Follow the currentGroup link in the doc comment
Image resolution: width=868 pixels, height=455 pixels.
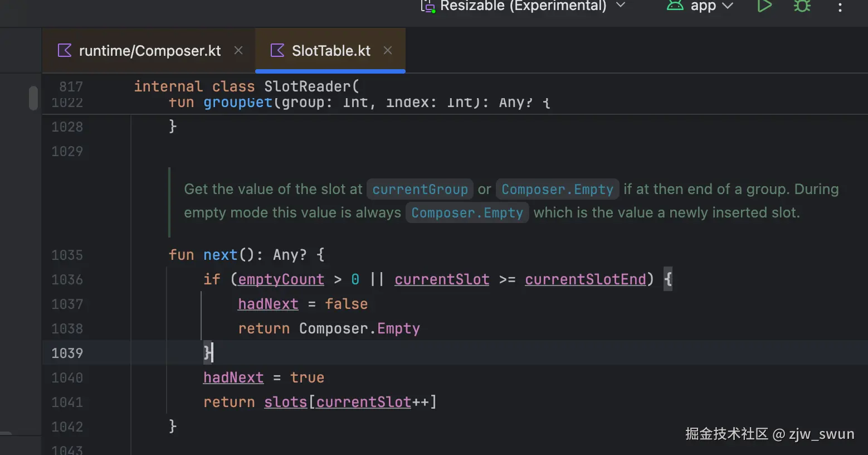(x=420, y=190)
